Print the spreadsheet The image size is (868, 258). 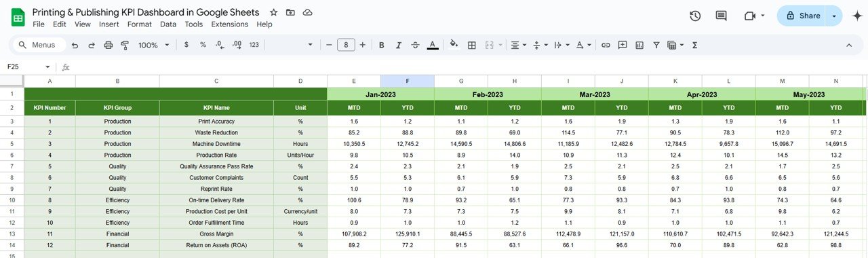108,45
